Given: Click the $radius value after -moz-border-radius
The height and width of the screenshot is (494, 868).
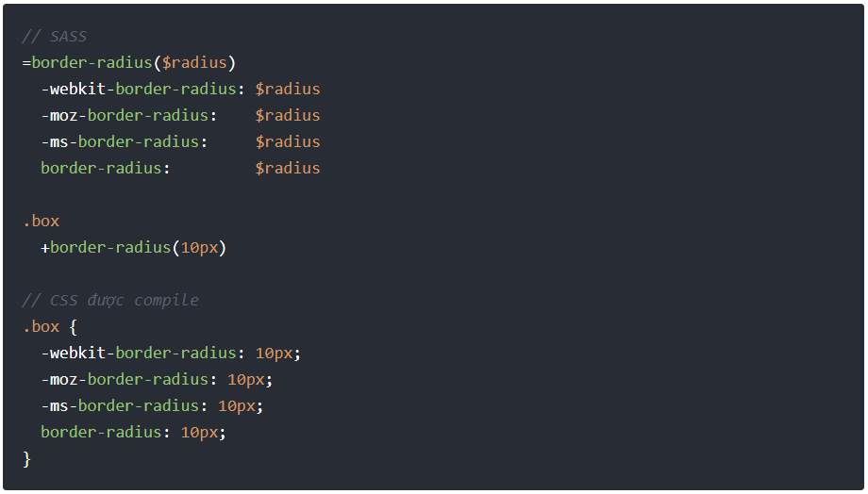Looking at the screenshot, I should pos(288,116).
